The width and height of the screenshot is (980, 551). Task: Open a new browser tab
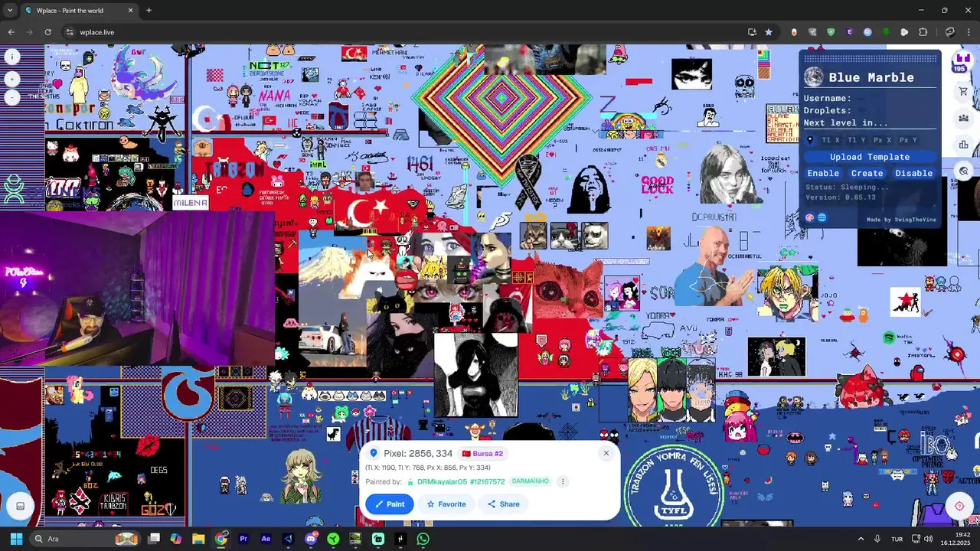click(149, 11)
